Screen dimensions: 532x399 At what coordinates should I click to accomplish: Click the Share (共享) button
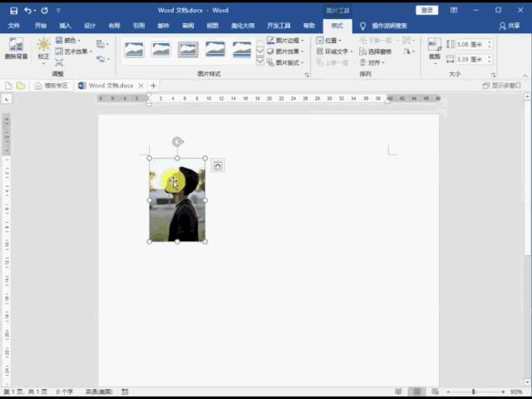(510, 26)
